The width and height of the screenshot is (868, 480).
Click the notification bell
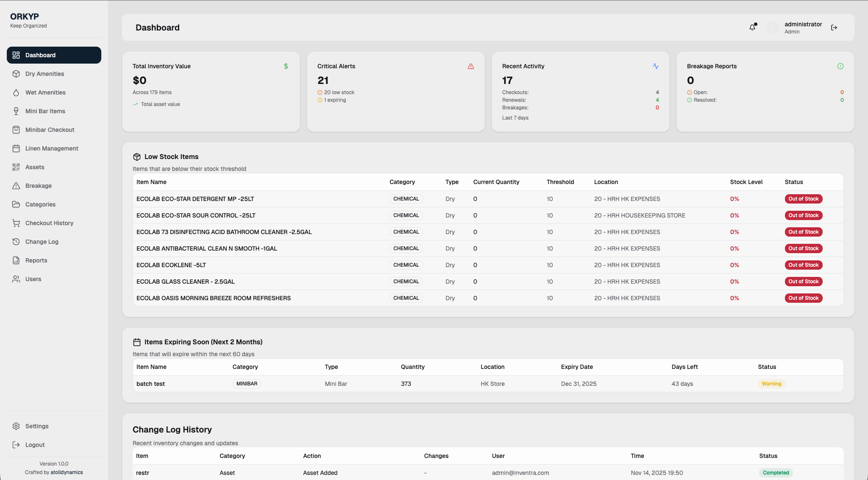[x=752, y=27]
